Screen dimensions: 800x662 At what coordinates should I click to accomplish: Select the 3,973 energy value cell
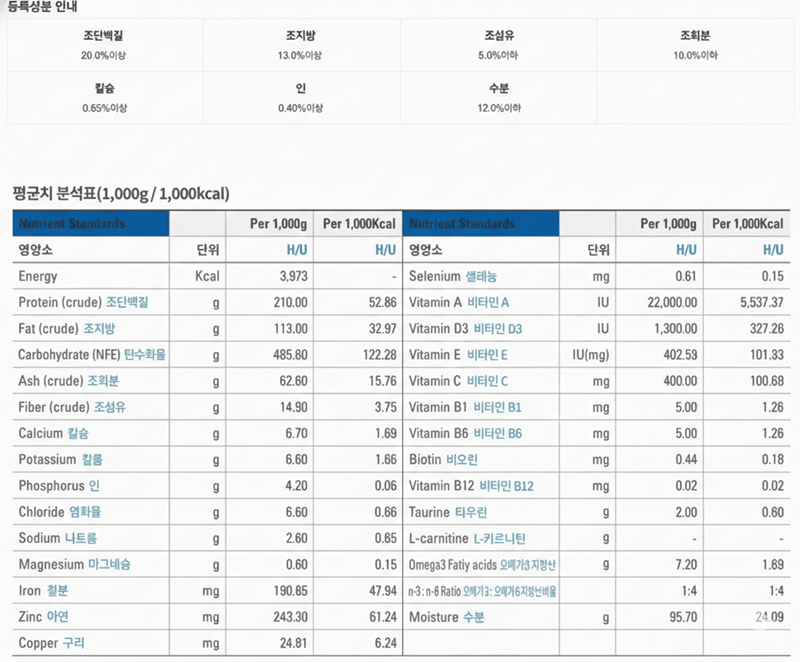pyautogui.click(x=293, y=276)
